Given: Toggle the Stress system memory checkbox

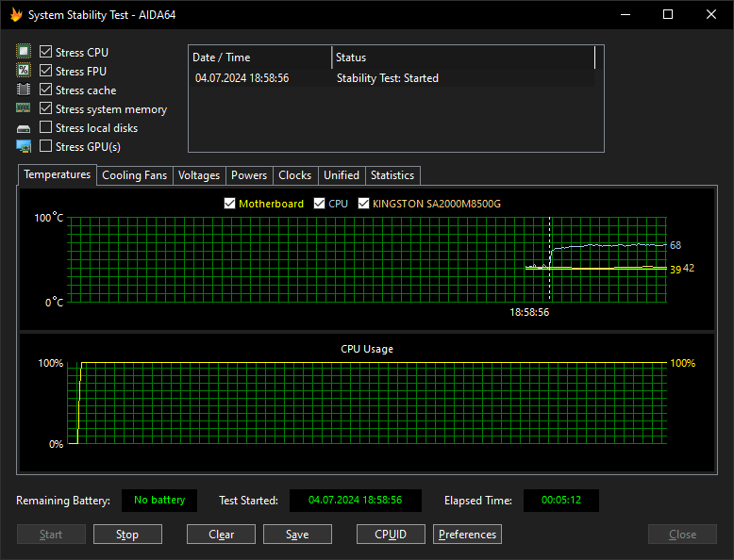Looking at the screenshot, I should [45, 108].
